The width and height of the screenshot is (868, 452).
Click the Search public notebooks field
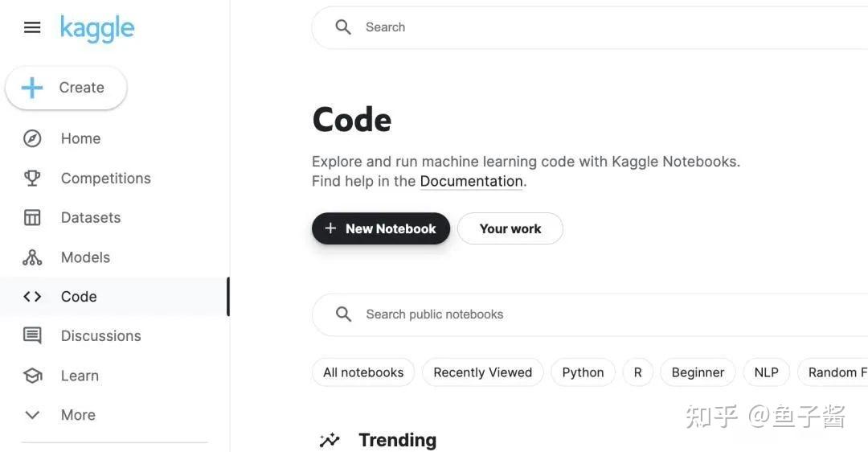[x=563, y=314]
